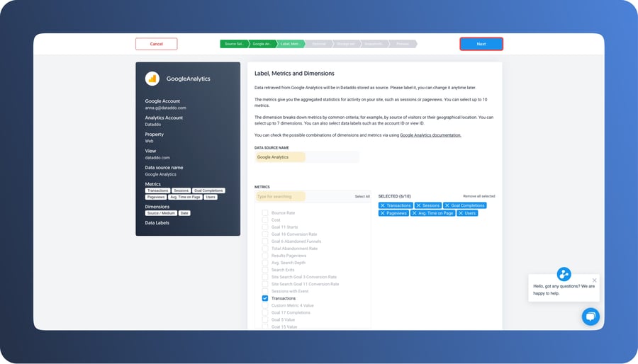Click the Pageviews tag in sidebar Metrics
638x364 pixels.
tap(156, 197)
